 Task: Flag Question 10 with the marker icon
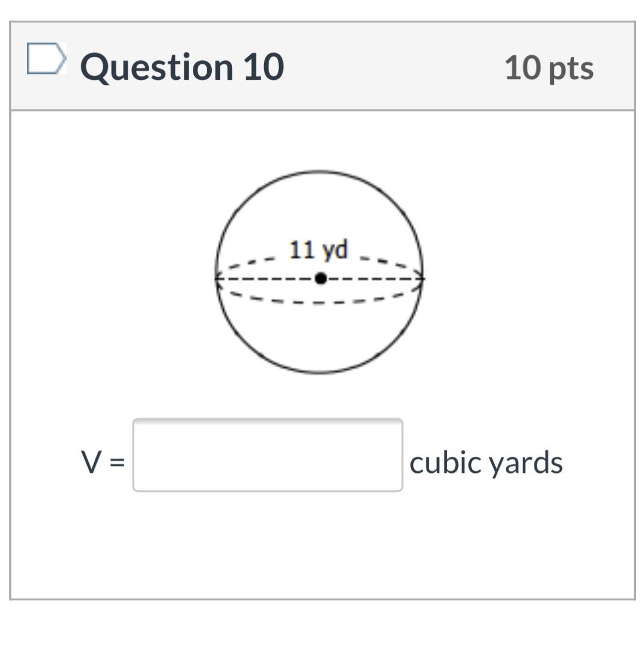[x=46, y=59]
